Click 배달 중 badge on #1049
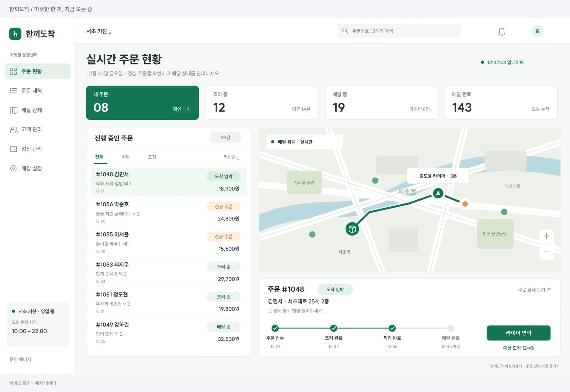 tap(223, 327)
